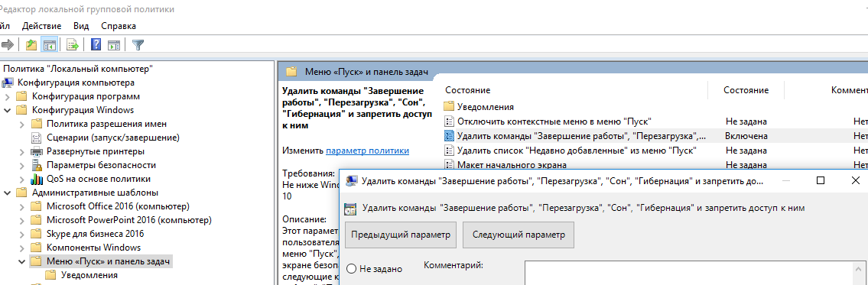Select Административные шаблоны tree label
The width and height of the screenshot is (868, 285).
96,193
